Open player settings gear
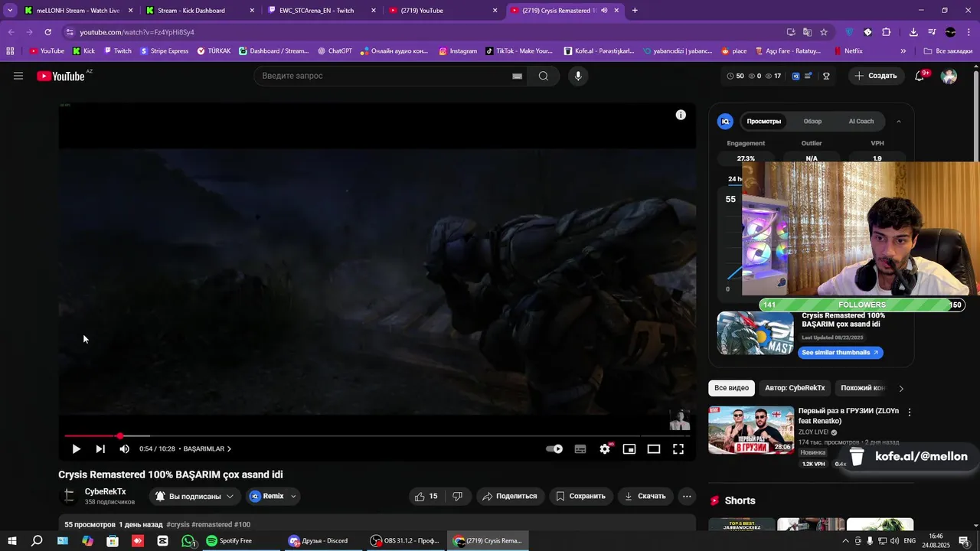Viewport: 980px width, 551px height. point(605,449)
